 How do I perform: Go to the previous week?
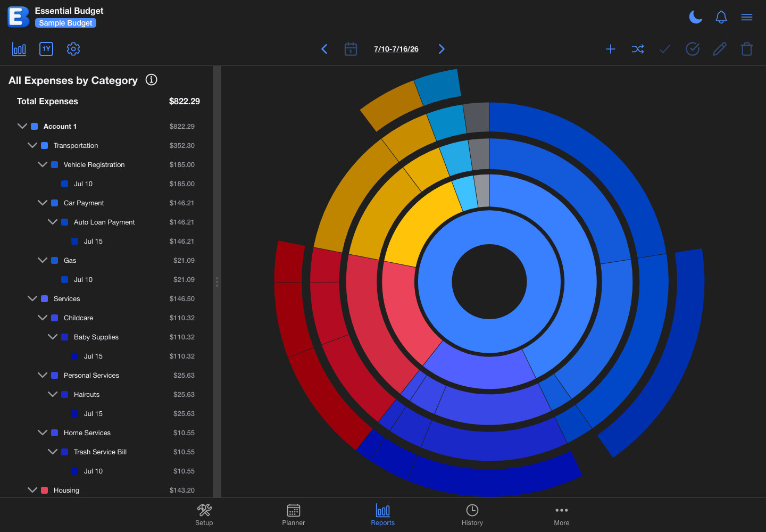click(324, 49)
